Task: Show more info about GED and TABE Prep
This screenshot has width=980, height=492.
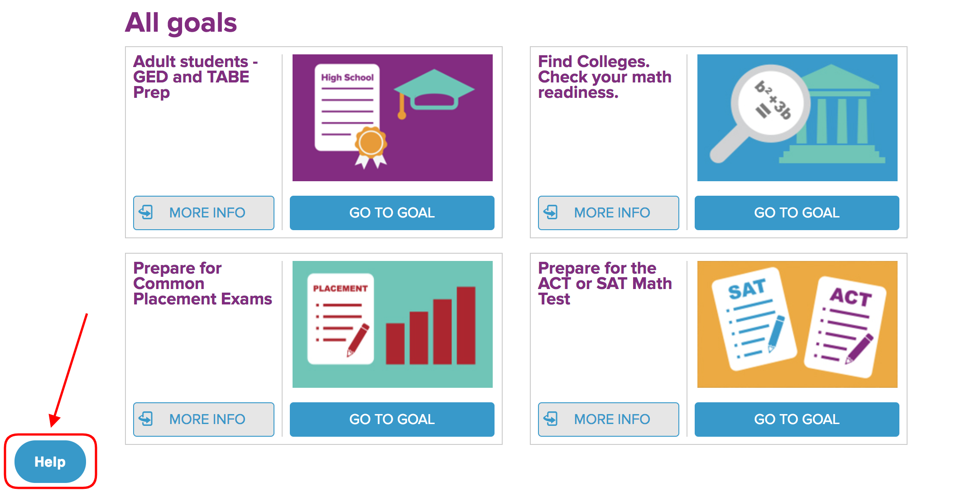Action: [204, 213]
